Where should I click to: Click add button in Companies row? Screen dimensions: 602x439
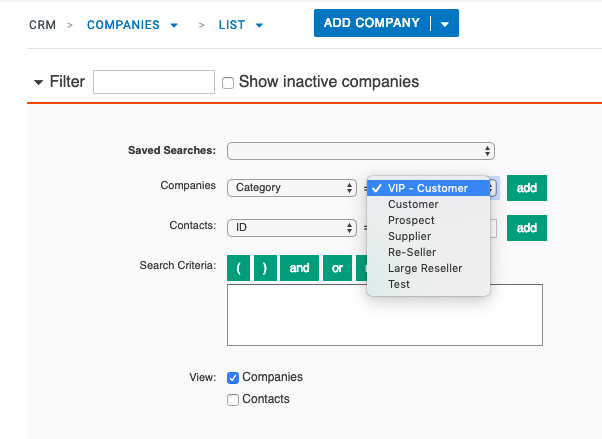coord(527,188)
